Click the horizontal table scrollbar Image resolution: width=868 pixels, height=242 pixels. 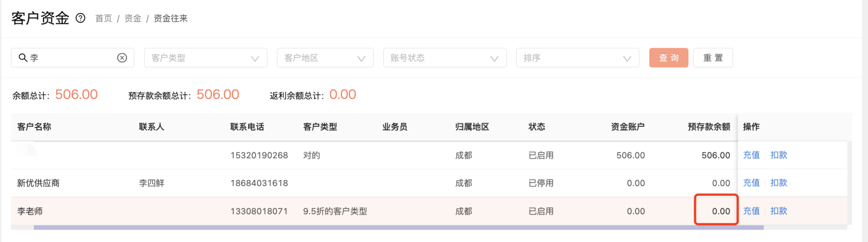click(x=398, y=228)
